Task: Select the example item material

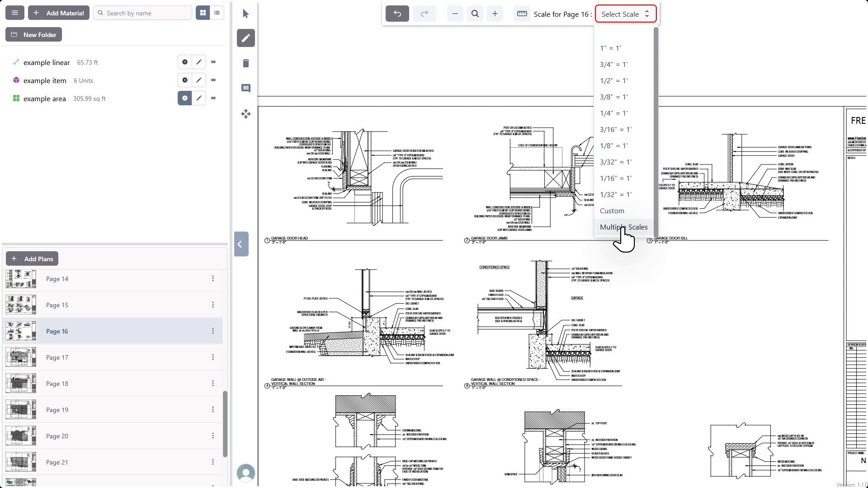Action: point(45,80)
